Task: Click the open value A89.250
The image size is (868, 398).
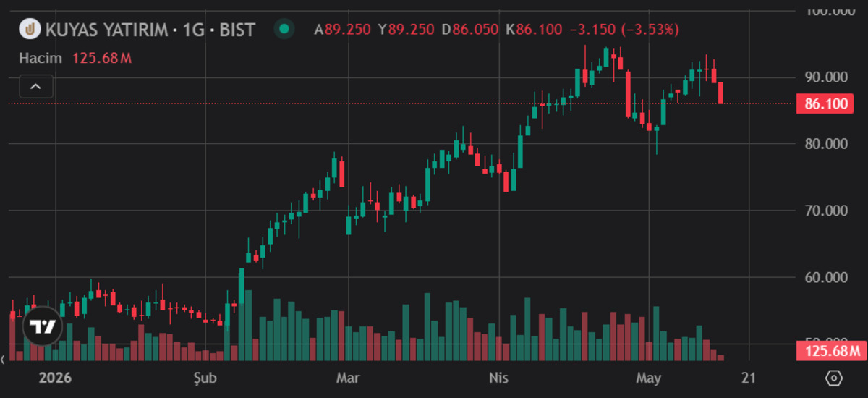Action: pyautogui.click(x=343, y=30)
